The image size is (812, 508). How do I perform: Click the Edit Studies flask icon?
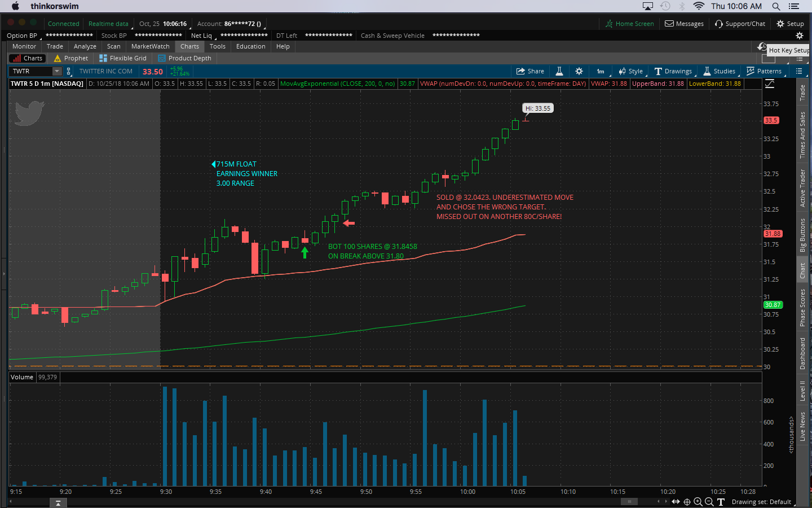(559, 71)
